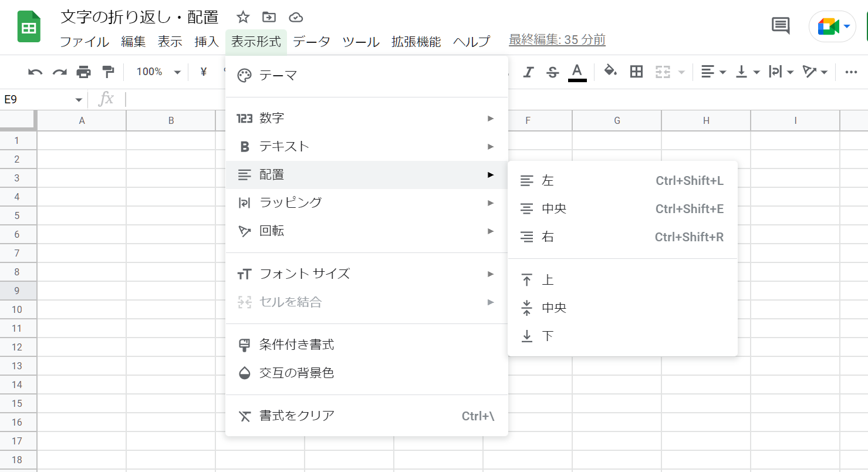Click the 最終編集: 35 分前 link
Screen dimensions: 868x472
pyautogui.click(x=556, y=40)
